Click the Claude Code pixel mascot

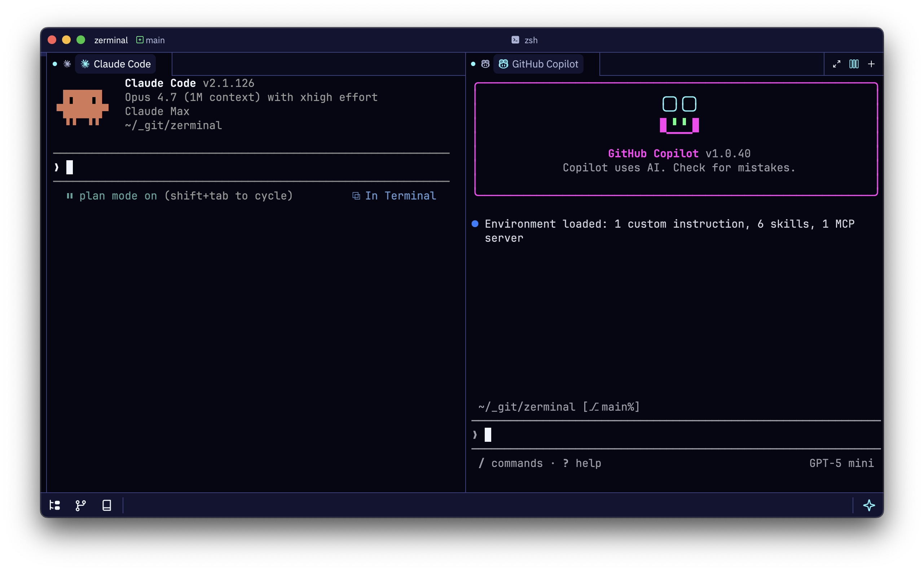pos(83,107)
